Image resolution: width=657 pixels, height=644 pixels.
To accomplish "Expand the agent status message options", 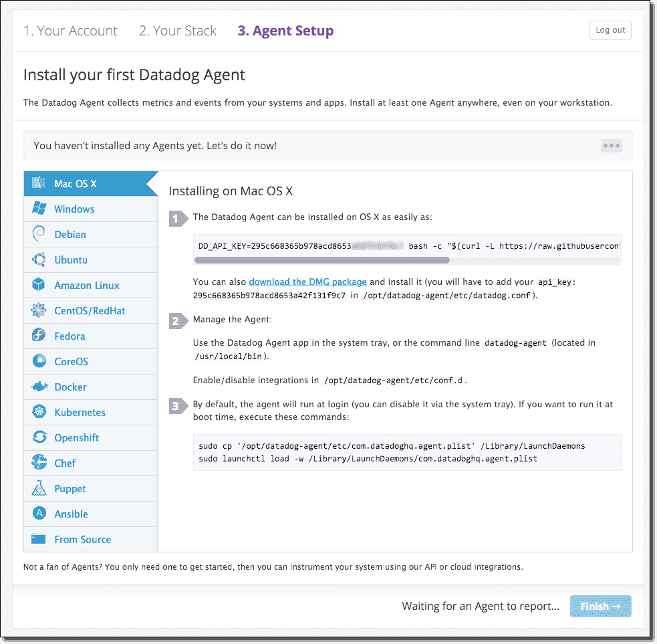I will click(x=611, y=145).
